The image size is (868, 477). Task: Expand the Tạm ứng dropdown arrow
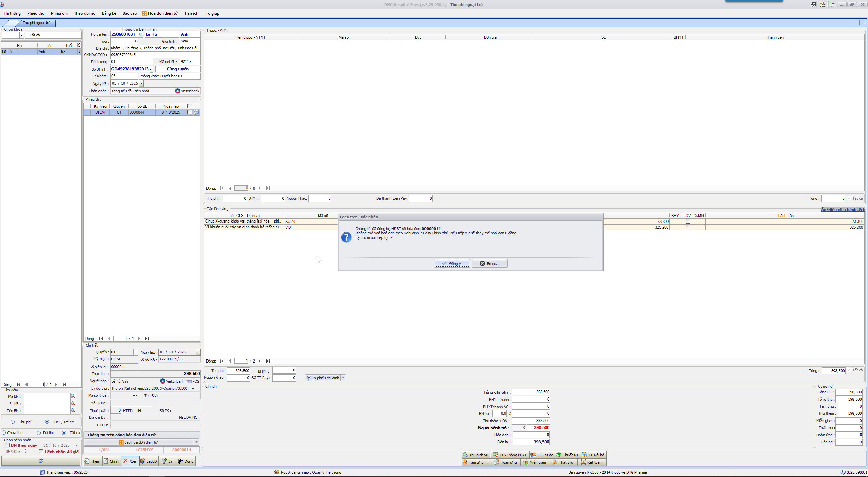488,462
